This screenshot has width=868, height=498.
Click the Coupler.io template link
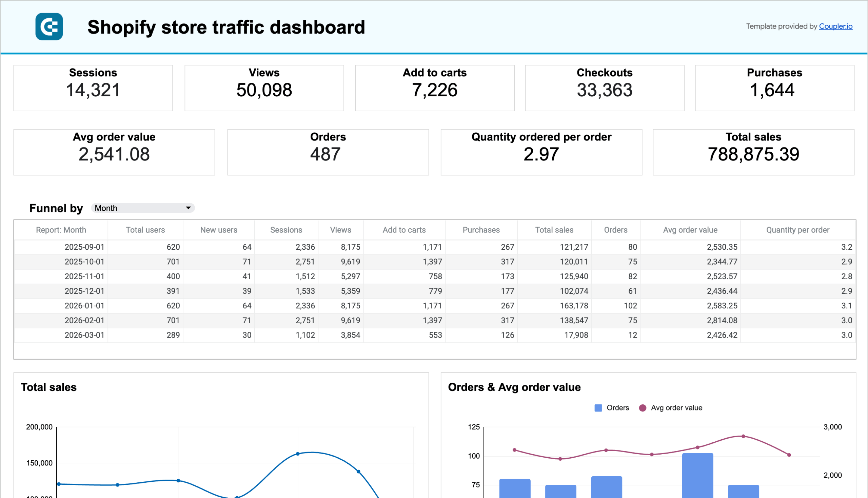[835, 26]
